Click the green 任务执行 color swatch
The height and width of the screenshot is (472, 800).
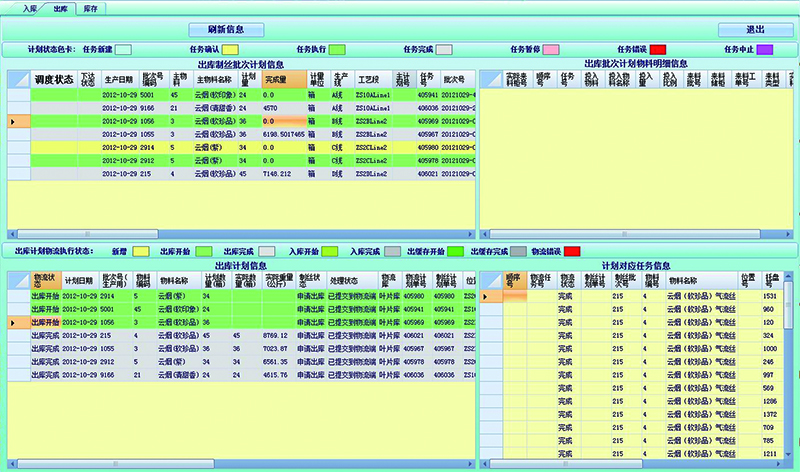[338, 48]
